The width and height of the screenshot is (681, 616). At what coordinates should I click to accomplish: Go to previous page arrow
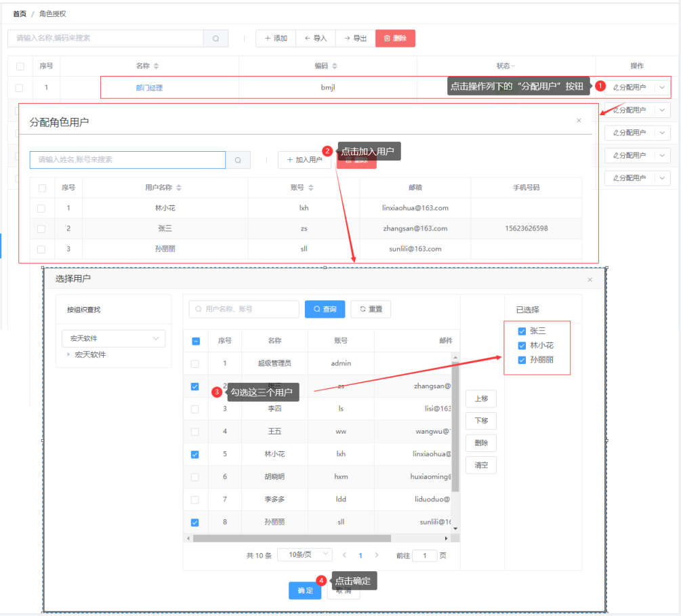pyautogui.click(x=344, y=555)
